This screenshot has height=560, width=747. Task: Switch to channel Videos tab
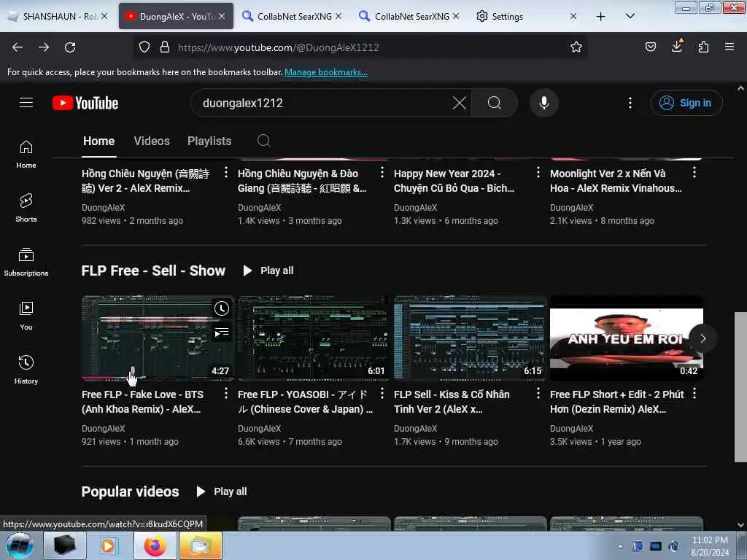pyautogui.click(x=152, y=141)
